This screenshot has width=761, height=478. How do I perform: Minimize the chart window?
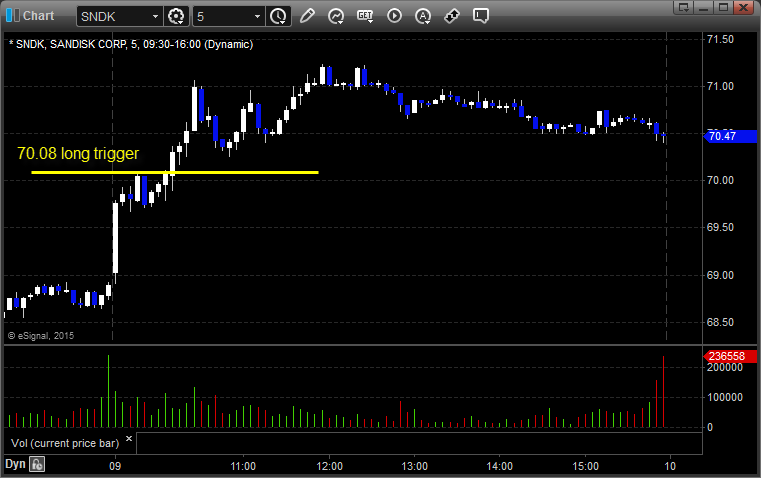click(703, 7)
